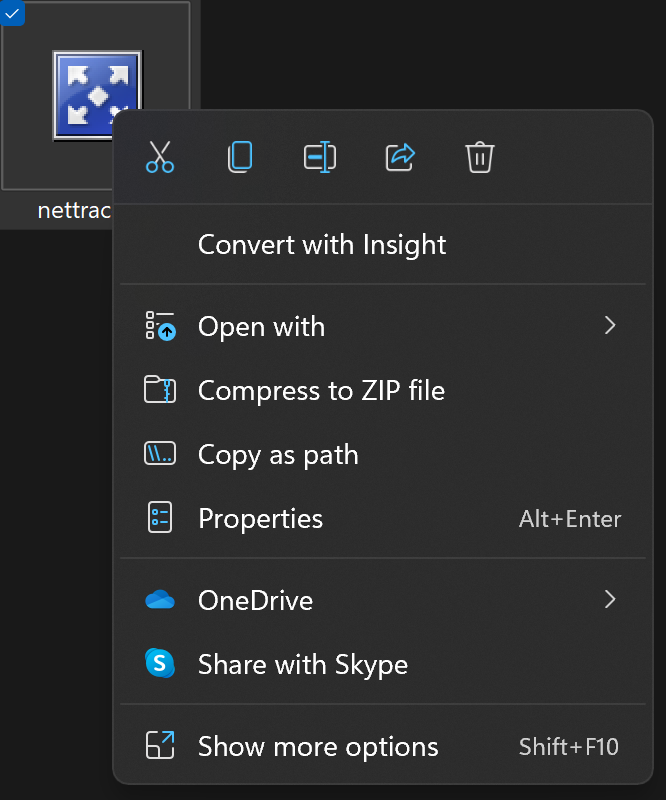The height and width of the screenshot is (800, 666).
Task: Click the Delete trash icon
Action: (x=480, y=157)
